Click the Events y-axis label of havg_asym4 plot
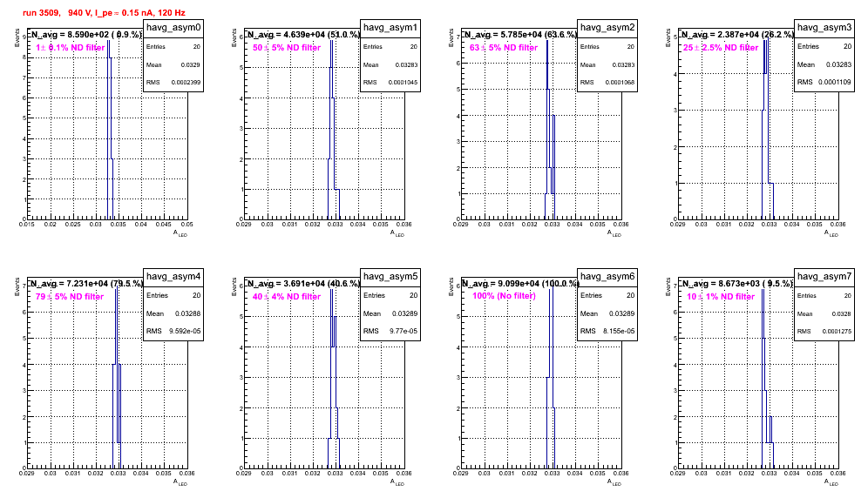Image resolution: width=868 pixels, height=498 pixels. [17, 286]
